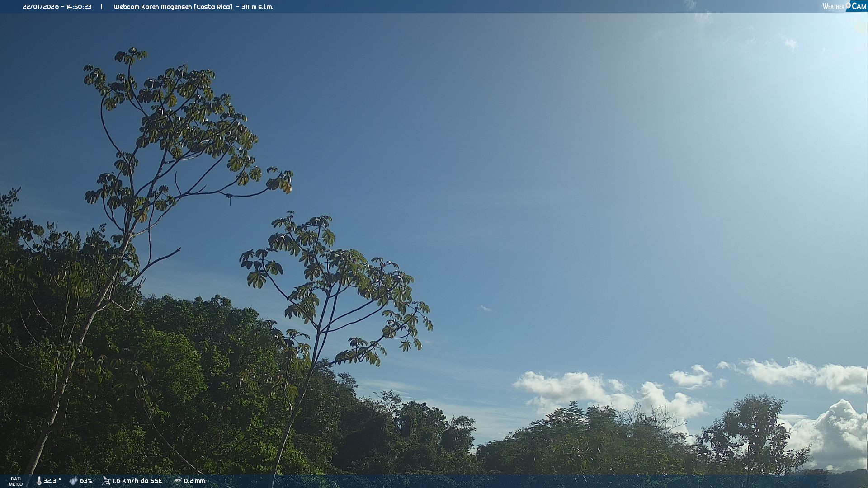The height and width of the screenshot is (488, 868).
Task: Click the wind speed icon
Action: tap(106, 481)
